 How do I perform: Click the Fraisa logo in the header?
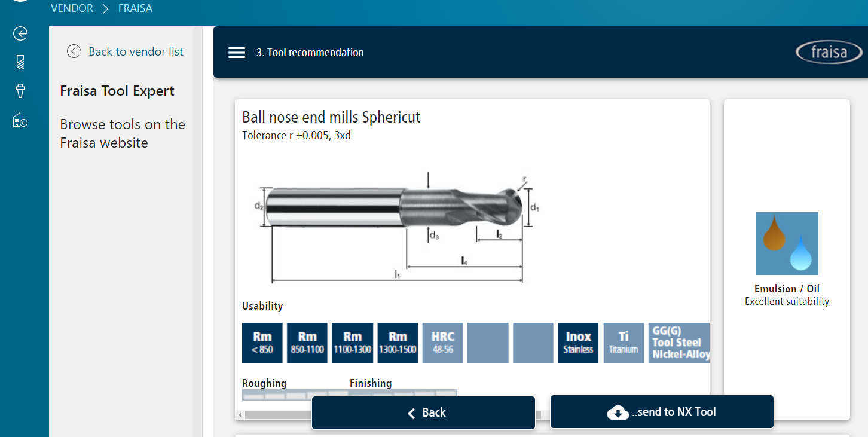point(829,52)
